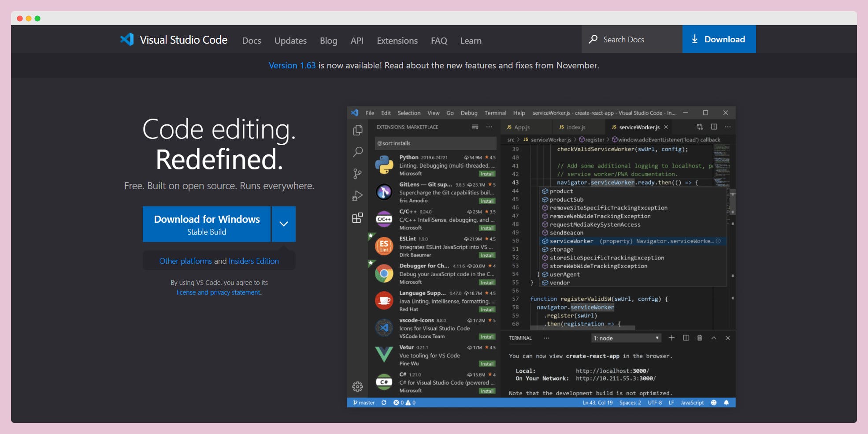Open the Search icon in activity bar

tap(358, 152)
